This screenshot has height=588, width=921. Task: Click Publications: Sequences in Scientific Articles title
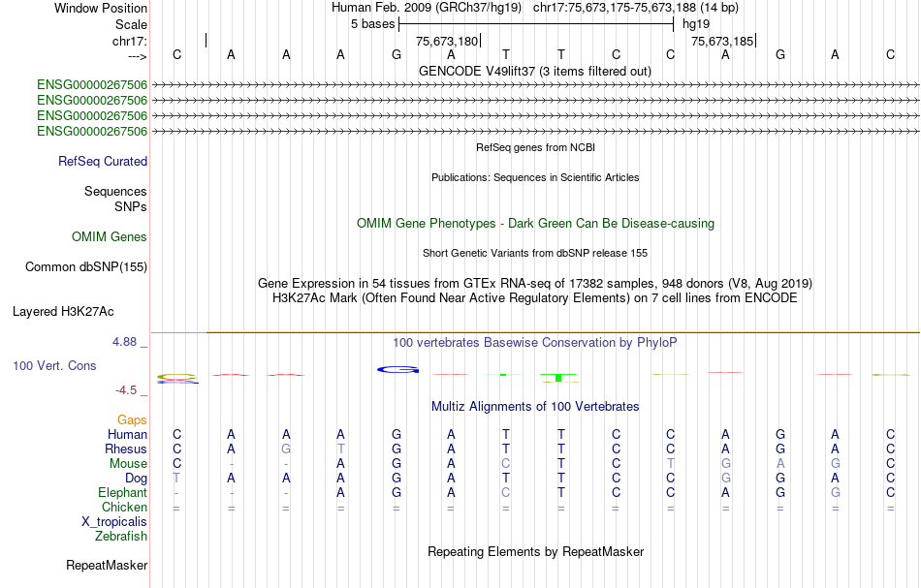pos(535,177)
